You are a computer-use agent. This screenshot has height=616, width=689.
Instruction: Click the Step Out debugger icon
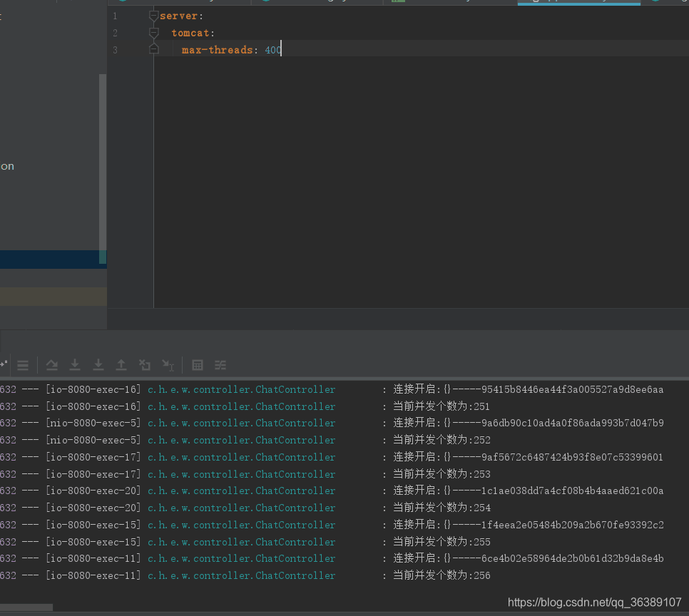(x=121, y=364)
